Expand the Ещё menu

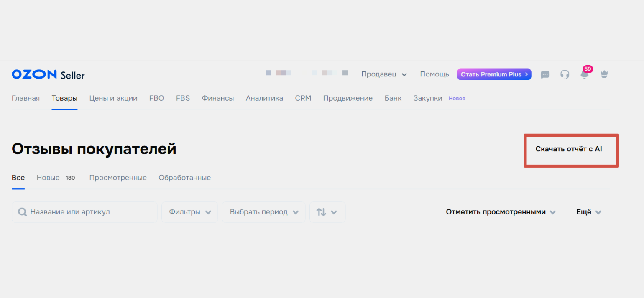588,212
